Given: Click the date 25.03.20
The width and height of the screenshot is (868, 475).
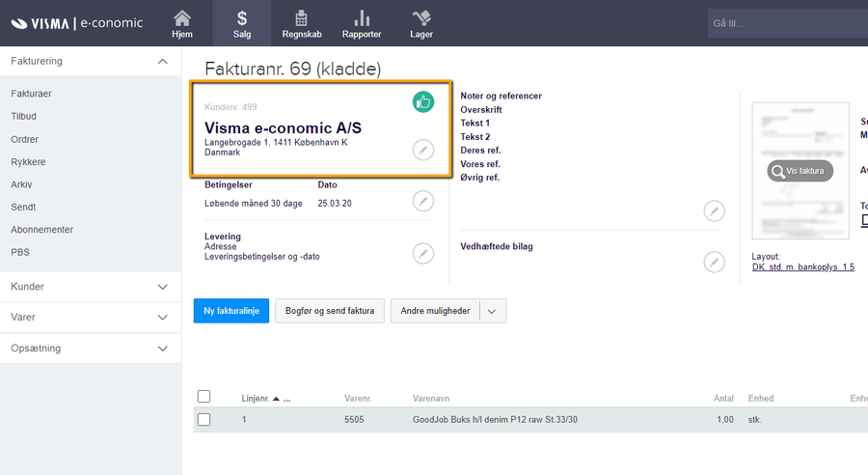Looking at the screenshot, I should tap(335, 204).
